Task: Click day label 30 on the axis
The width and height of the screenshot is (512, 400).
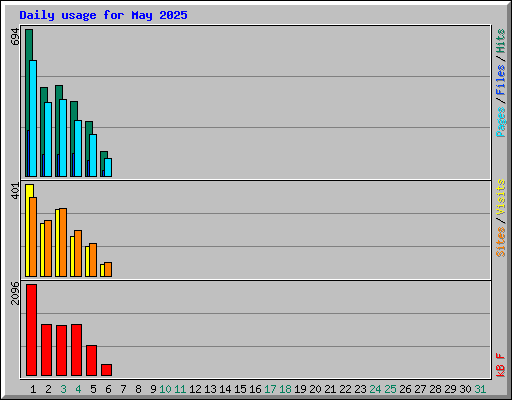Action: point(465,389)
